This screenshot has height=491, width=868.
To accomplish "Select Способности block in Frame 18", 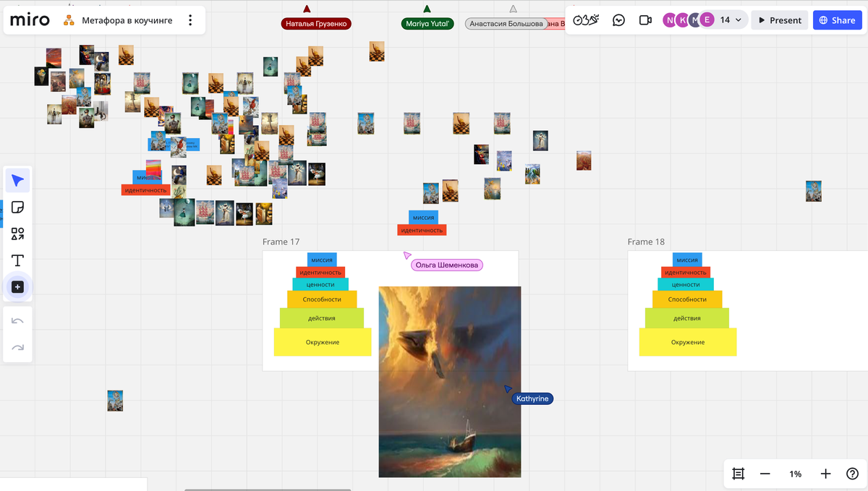I will pyautogui.click(x=687, y=299).
